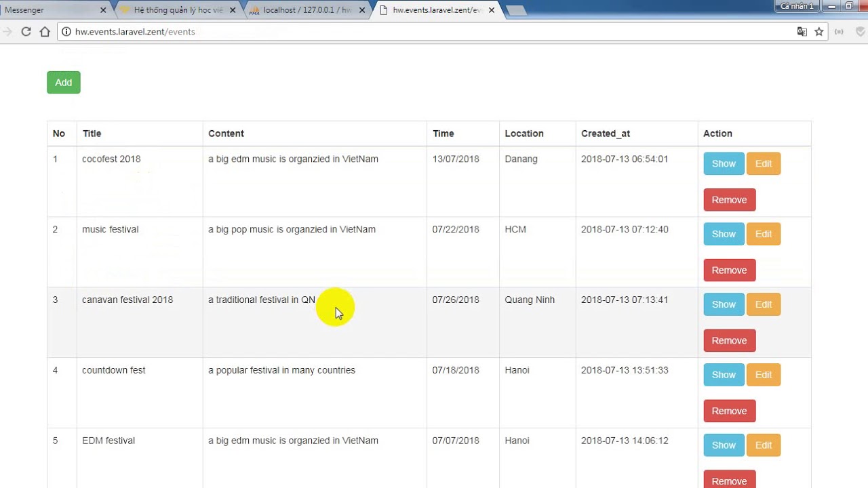Remove the EDM festival event
This screenshot has width=868, height=488.
click(x=730, y=479)
